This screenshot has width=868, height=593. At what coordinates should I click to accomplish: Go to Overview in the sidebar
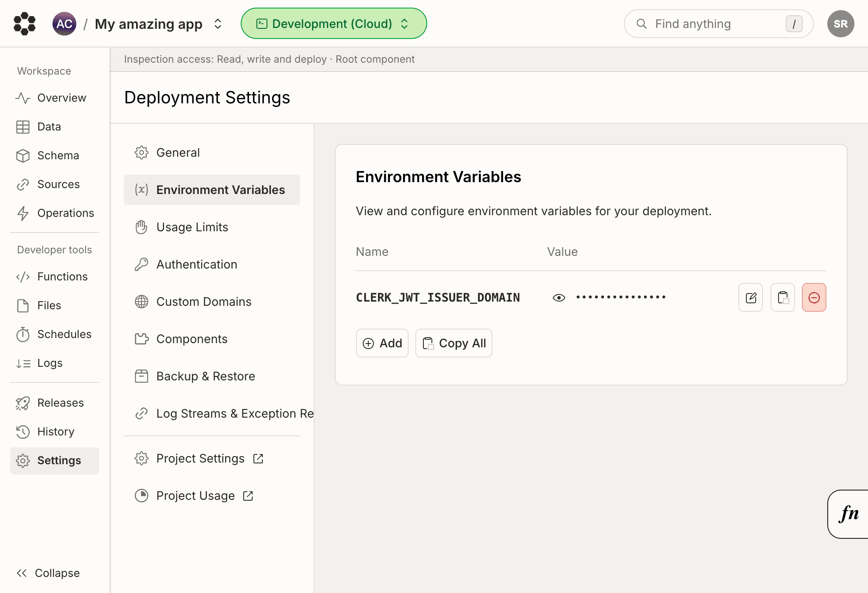tap(54, 98)
